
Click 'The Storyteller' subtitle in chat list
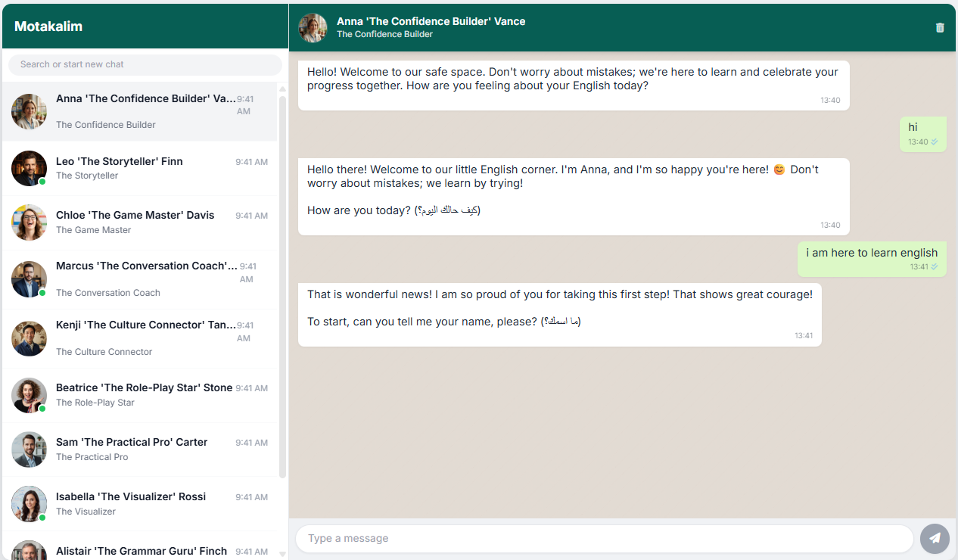(87, 176)
